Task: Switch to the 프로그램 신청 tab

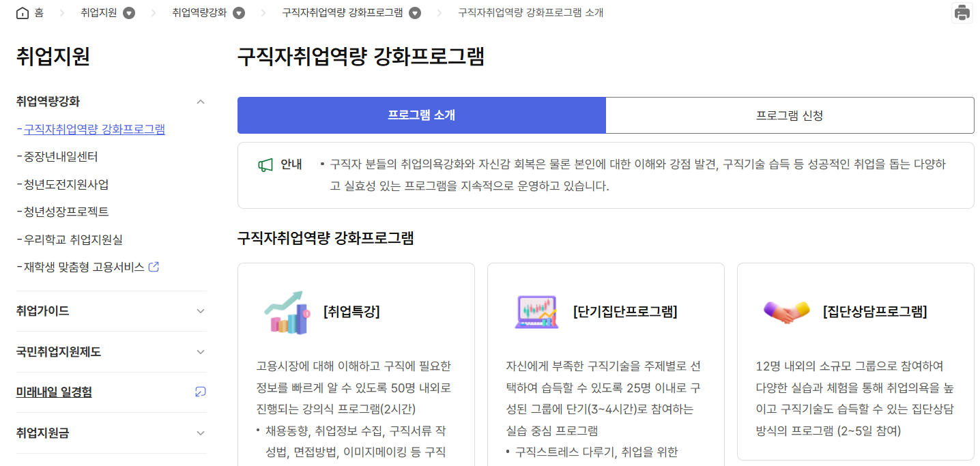Action: [790, 115]
